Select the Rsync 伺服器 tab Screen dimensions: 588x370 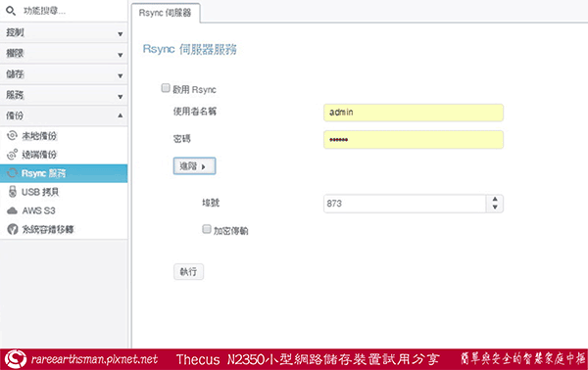point(165,13)
